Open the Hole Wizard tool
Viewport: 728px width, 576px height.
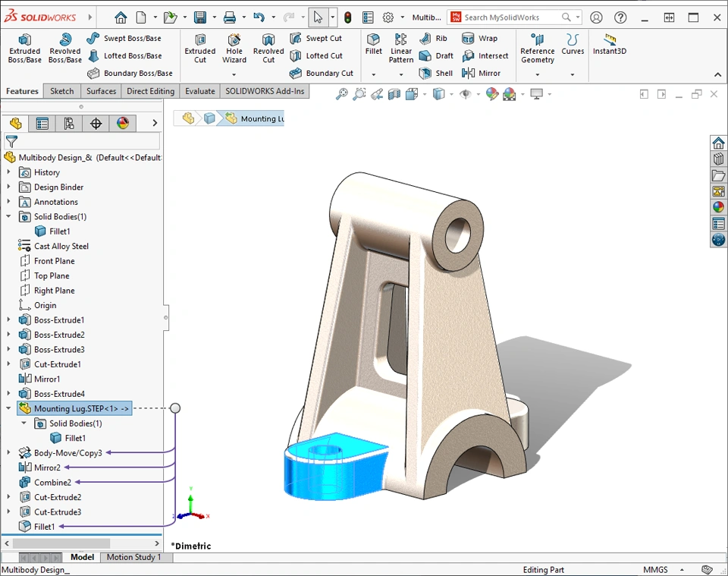pyautogui.click(x=234, y=49)
